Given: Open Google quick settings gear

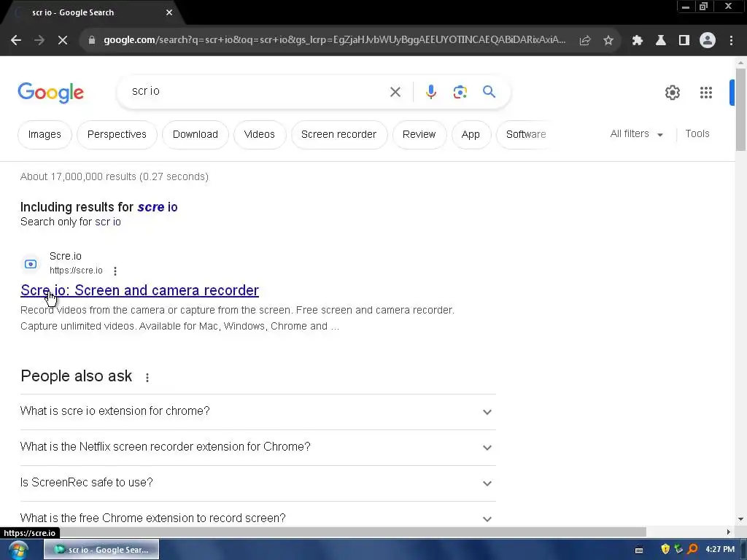Looking at the screenshot, I should click(672, 93).
